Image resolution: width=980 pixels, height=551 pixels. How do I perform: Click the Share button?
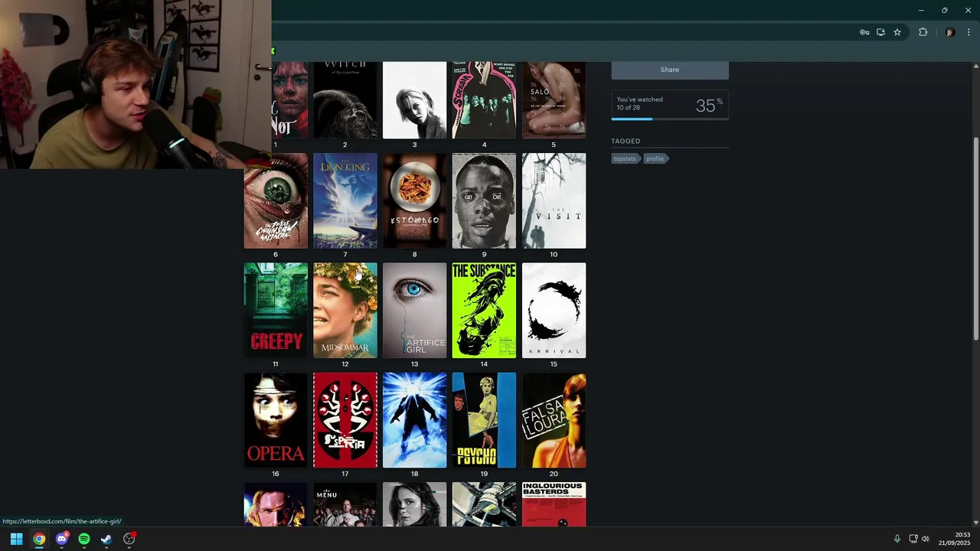(670, 70)
